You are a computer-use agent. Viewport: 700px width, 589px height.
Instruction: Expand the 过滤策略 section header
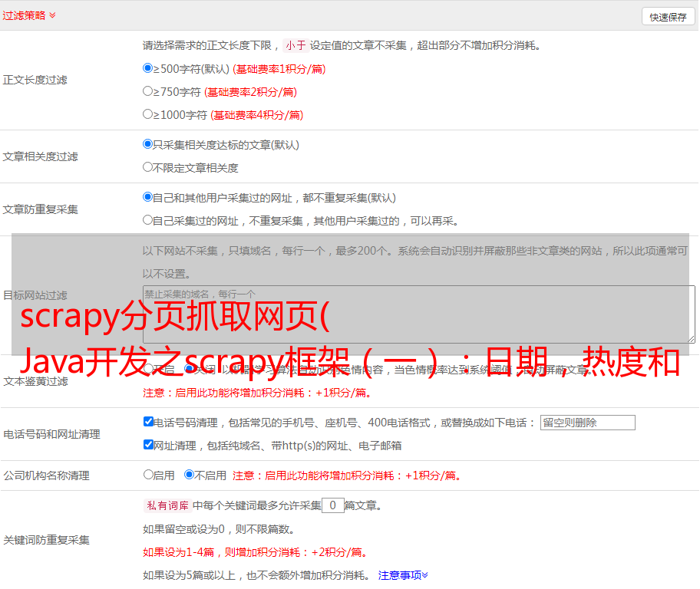29,15
